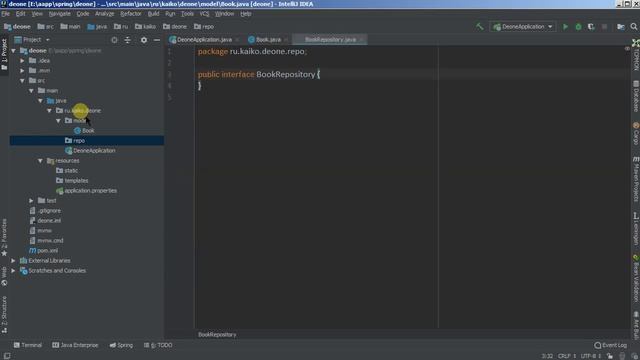Close the BookRepository.java tab

(x=362, y=40)
